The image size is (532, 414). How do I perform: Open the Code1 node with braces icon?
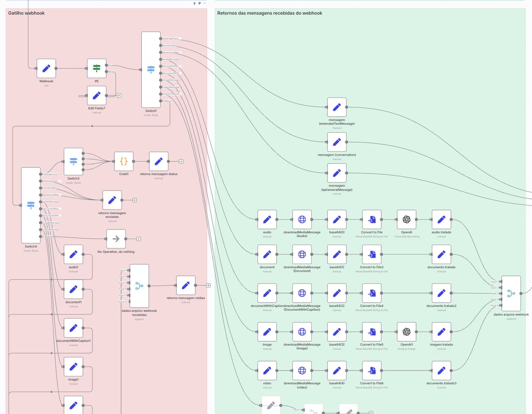124,161
